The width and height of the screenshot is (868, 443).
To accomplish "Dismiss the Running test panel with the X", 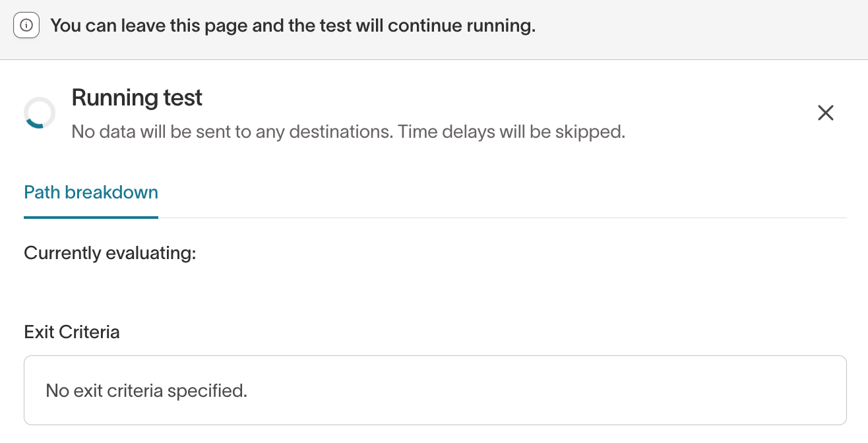I will click(826, 113).
